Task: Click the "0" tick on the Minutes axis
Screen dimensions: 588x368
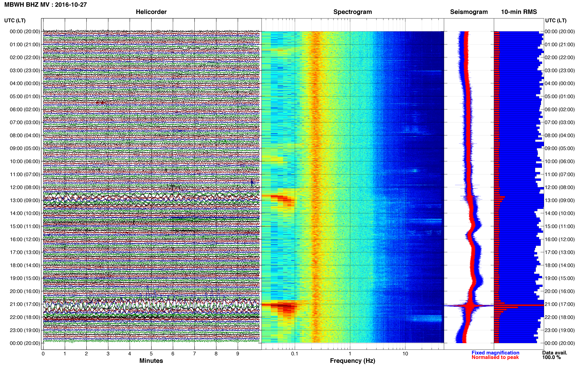Action: coord(43,354)
